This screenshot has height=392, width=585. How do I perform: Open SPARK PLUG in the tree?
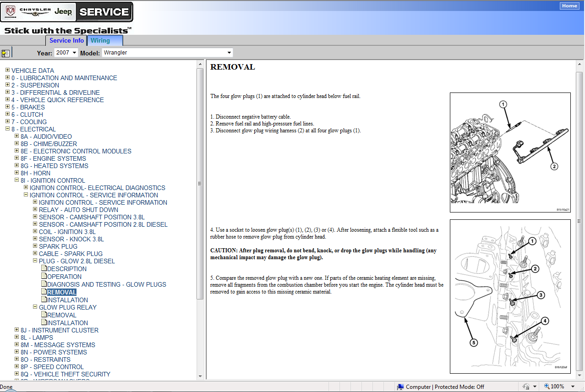click(x=58, y=246)
